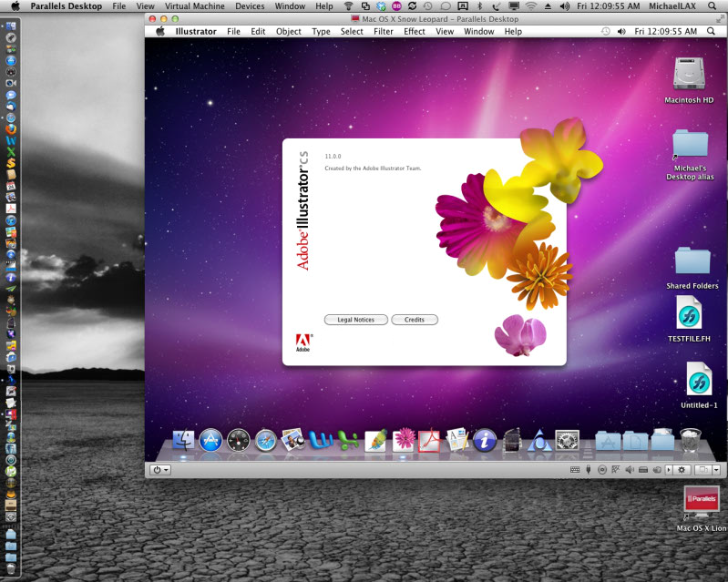The width and height of the screenshot is (728, 582).
Task: Click host Wi-Fi icon in menu bar
Action: [x=531, y=6]
